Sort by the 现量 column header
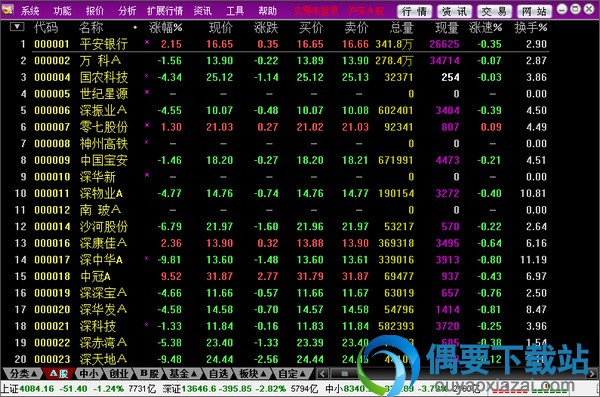The height and width of the screenshot is (397, 600). pos(447,28)
